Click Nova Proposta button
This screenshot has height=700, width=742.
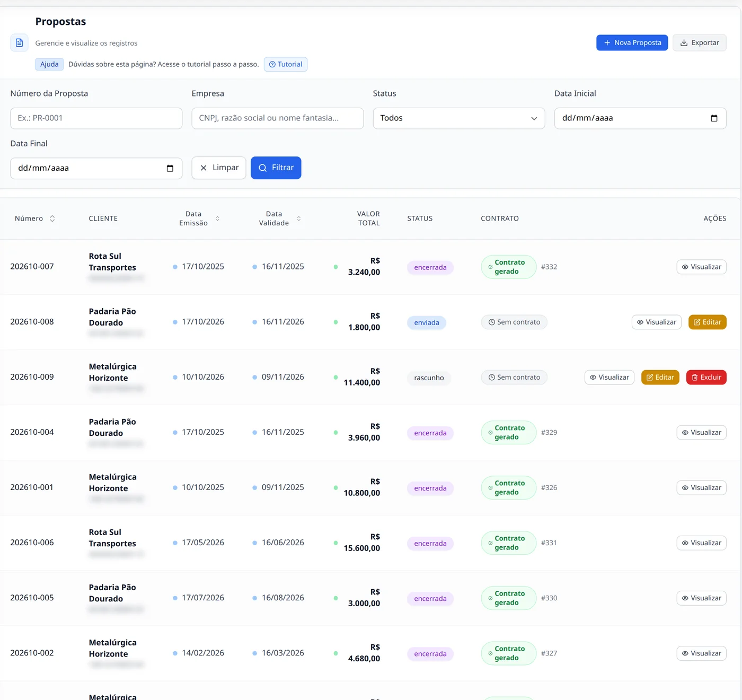pyautogui.click(x=632, y=43)
